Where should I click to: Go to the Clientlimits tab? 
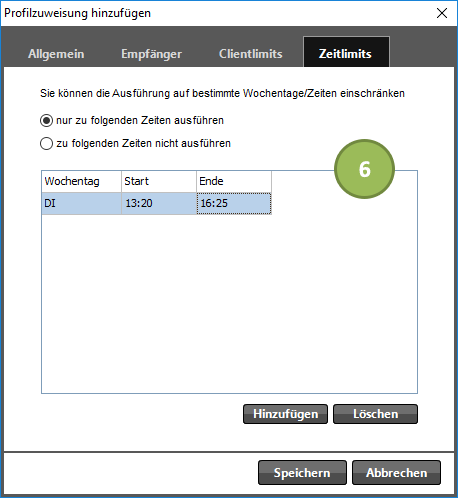coord(251,54)
